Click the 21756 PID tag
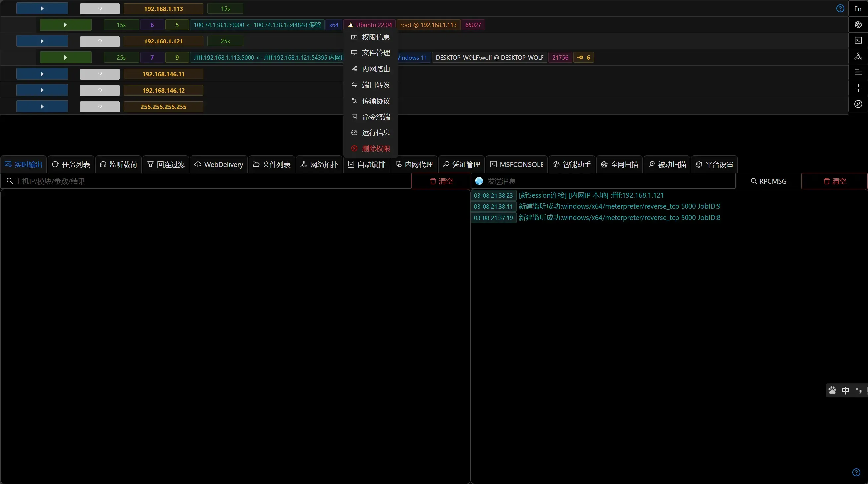This screenshot has width=868, height=484. (x=560, y=58)
